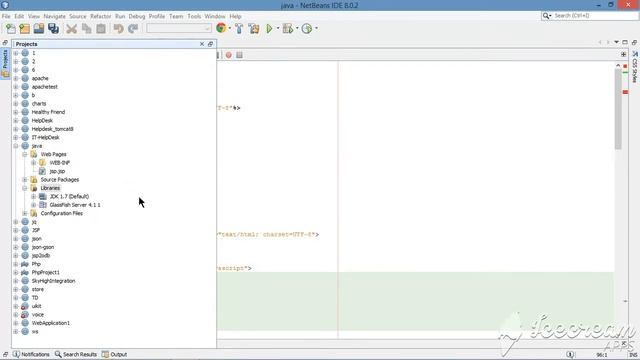Click the Debug Project icon
Screen dimensions: 640x360
[288, 29]
